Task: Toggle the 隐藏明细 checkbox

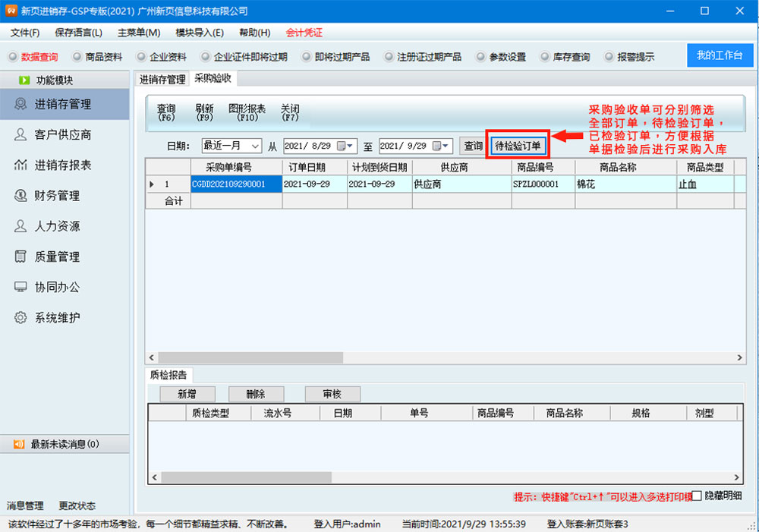Action: click(x=697, y=496)
